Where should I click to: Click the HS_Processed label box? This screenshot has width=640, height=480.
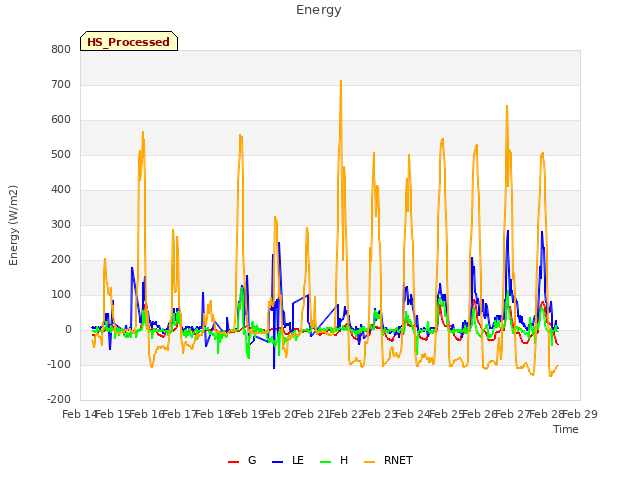click(129, 41)
